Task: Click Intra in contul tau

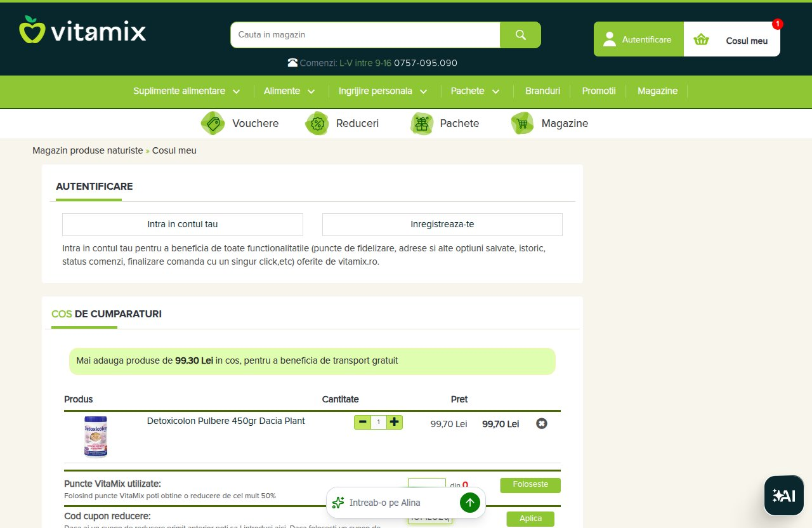Action: pyautogui.click(x=183, y=225)
